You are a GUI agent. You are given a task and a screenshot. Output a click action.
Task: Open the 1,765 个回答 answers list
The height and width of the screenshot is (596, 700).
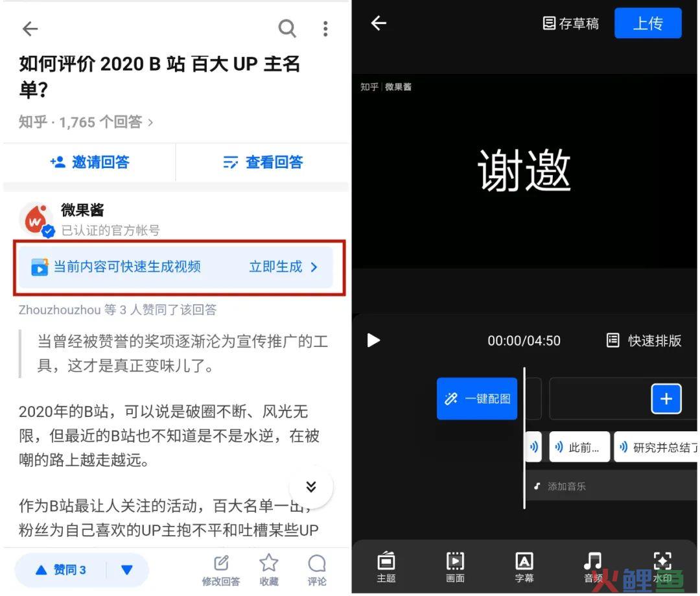coord(86,122)
